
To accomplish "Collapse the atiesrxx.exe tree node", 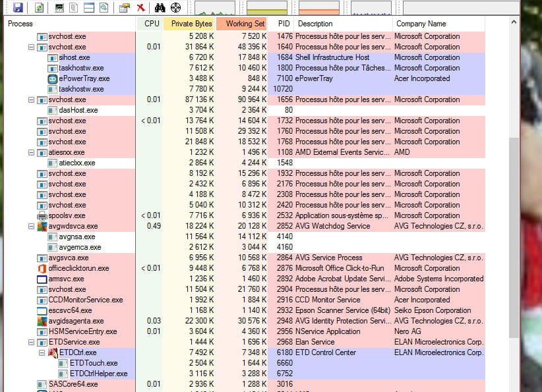I will (31, 152).
